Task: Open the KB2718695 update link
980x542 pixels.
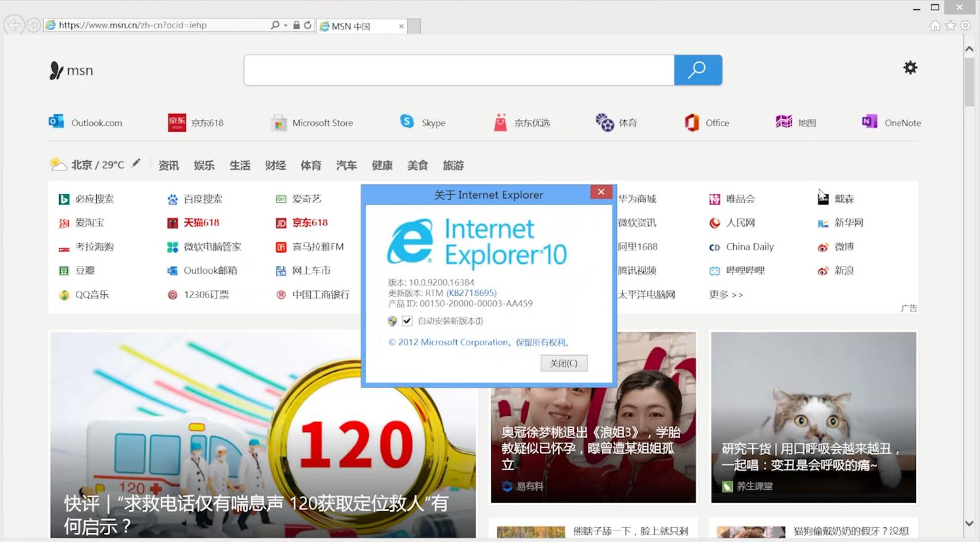Action: [x=472, y=293]
